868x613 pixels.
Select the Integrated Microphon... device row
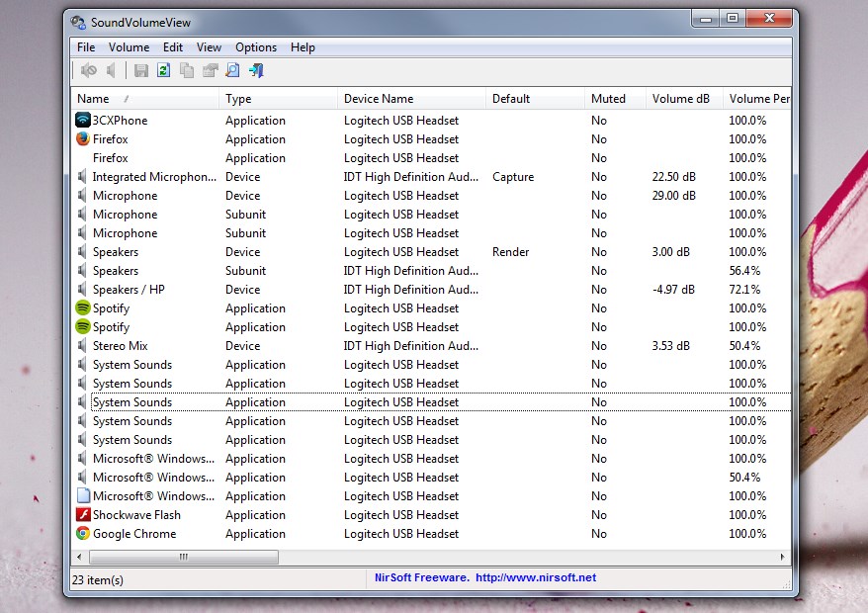tap(431, 177)
